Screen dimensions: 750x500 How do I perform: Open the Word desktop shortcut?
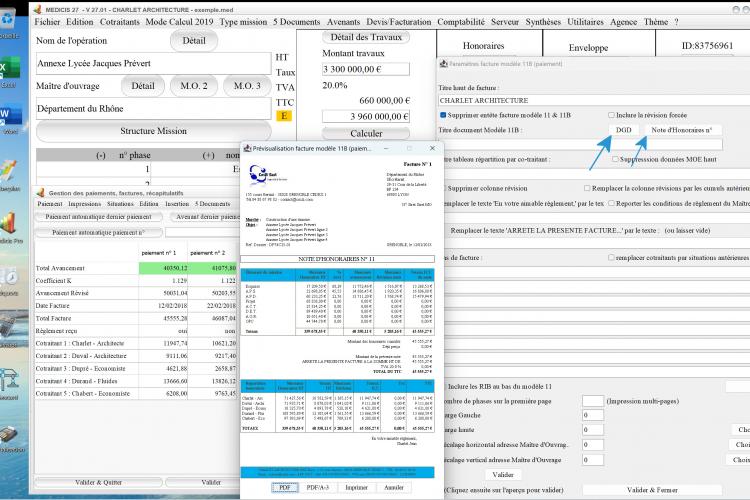9,117
